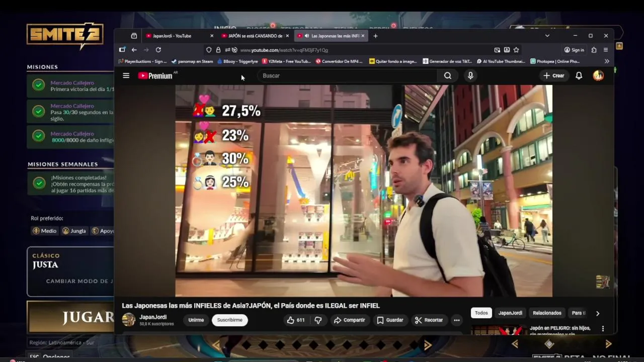Open Photopea Online bookmark
This screenshot has height=362, width=644.
[555, 61]
